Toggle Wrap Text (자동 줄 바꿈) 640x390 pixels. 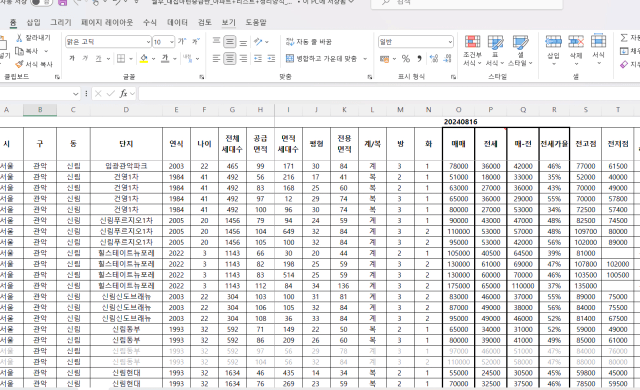tap(309, 42)
